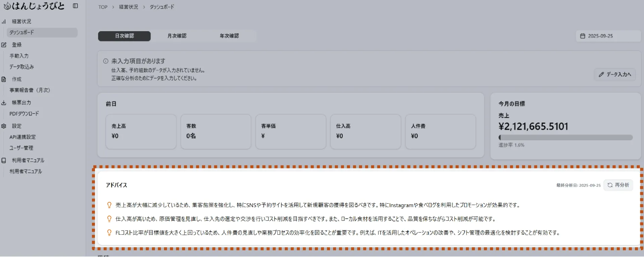Open ユーザー管理 in the sidebar
Image resolution: width=644 pixels, height=257 pixels.
tap(21, 148)
